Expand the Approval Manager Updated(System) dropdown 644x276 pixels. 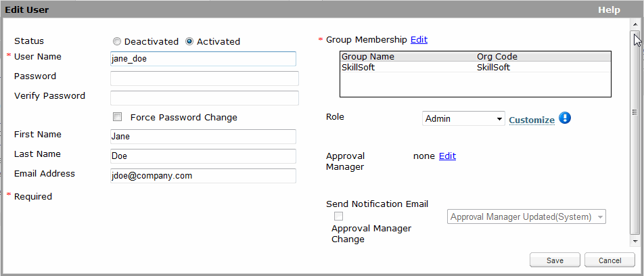tap(526, 216)
